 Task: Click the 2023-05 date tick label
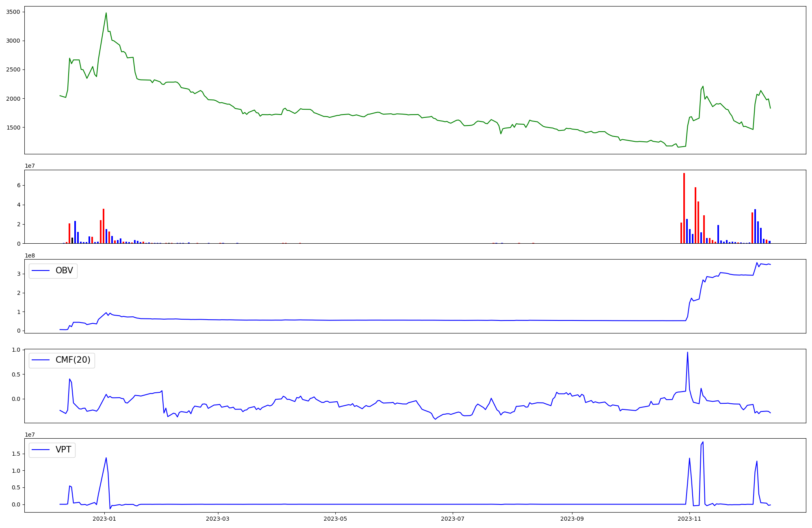tap(335, 519)
